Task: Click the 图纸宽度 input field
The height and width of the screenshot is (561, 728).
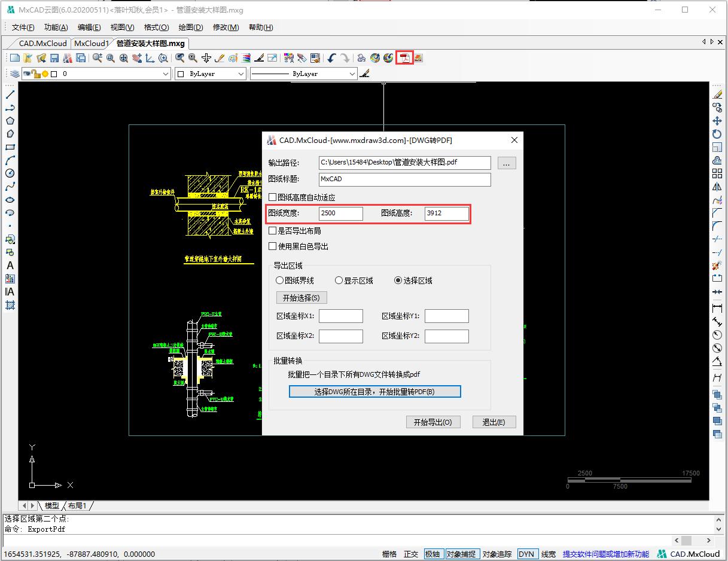Action: tap(340, 213)
